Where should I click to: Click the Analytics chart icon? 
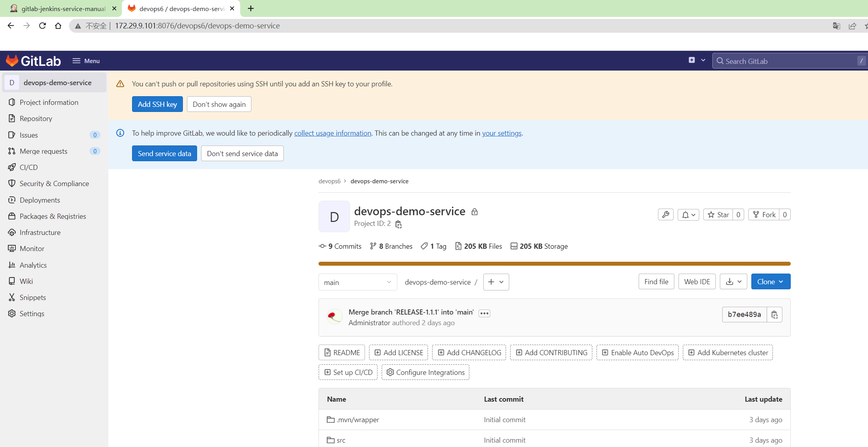12,265
